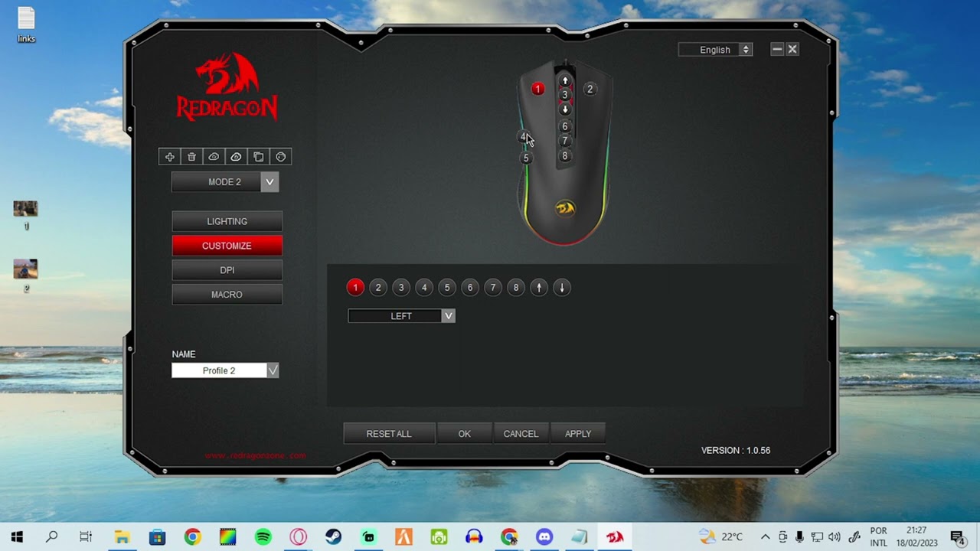Select scroll wheel button 3 on the mouse image

point(565,95)
